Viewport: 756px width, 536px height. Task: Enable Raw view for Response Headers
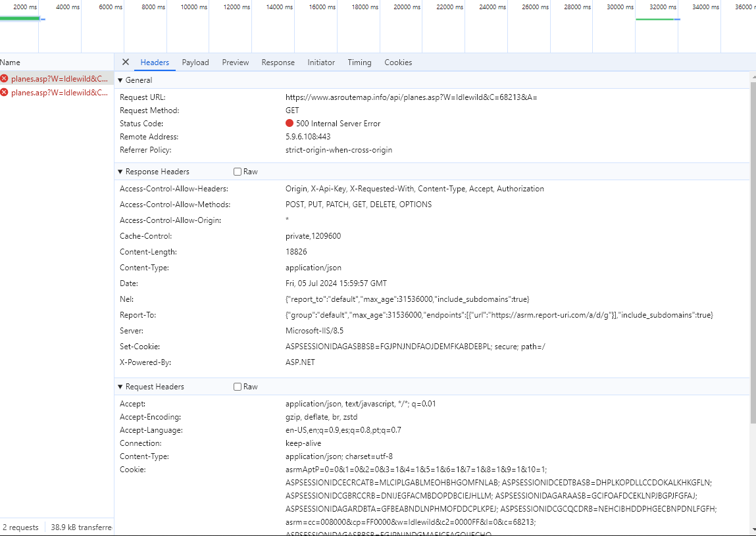pyautogui.click(x=238, y=172)
